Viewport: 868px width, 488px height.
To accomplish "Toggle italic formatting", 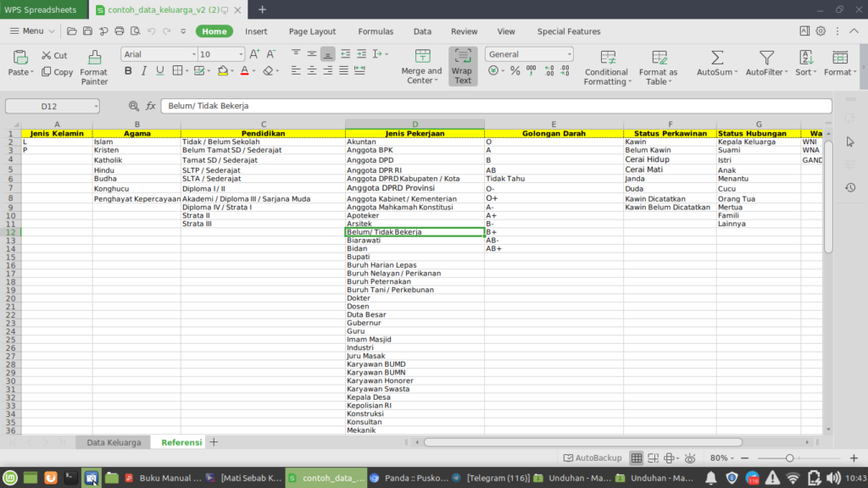I will coord(144,71).
